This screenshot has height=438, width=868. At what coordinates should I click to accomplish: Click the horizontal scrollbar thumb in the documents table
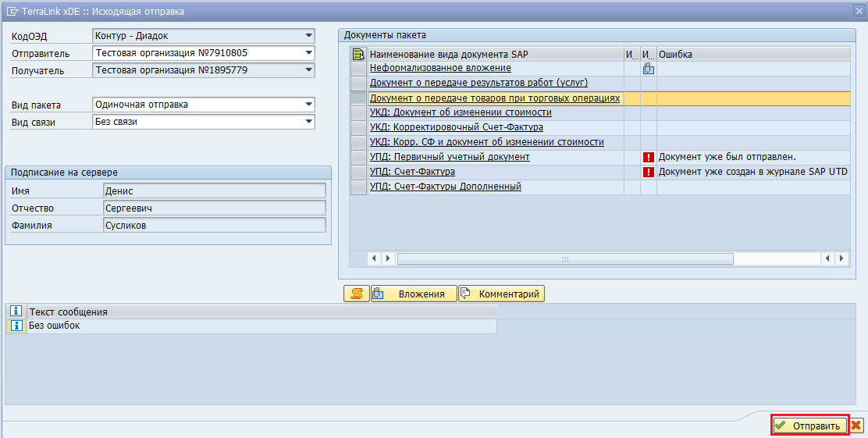tap(565, 258)
